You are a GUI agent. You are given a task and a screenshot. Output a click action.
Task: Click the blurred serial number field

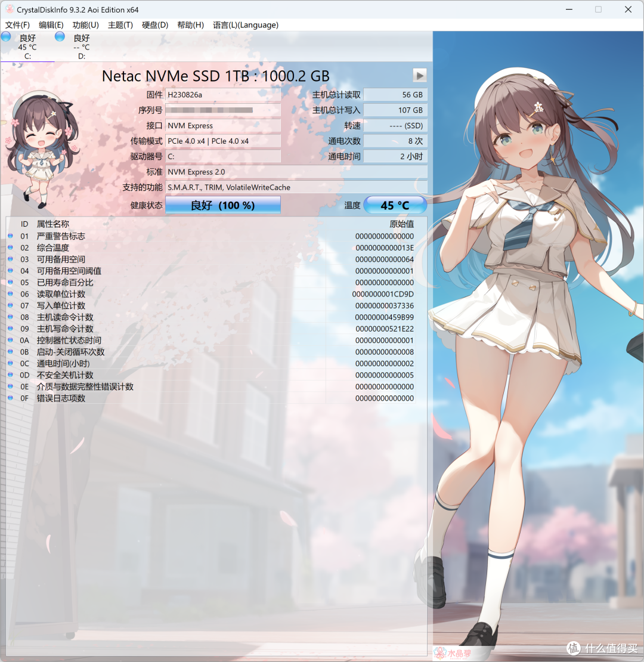coord(223,110)
